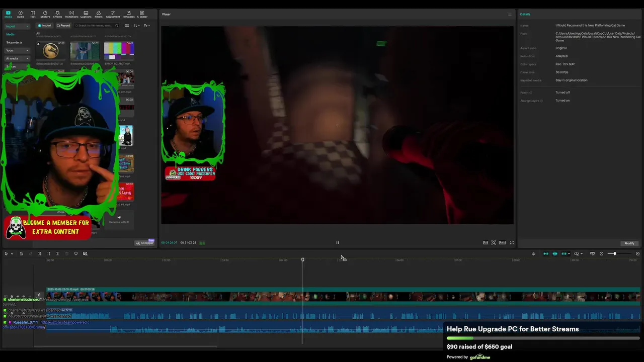The image size is (644, 362).
Task: Delete right of playhead tool
Action: click(x=57, y=254)
